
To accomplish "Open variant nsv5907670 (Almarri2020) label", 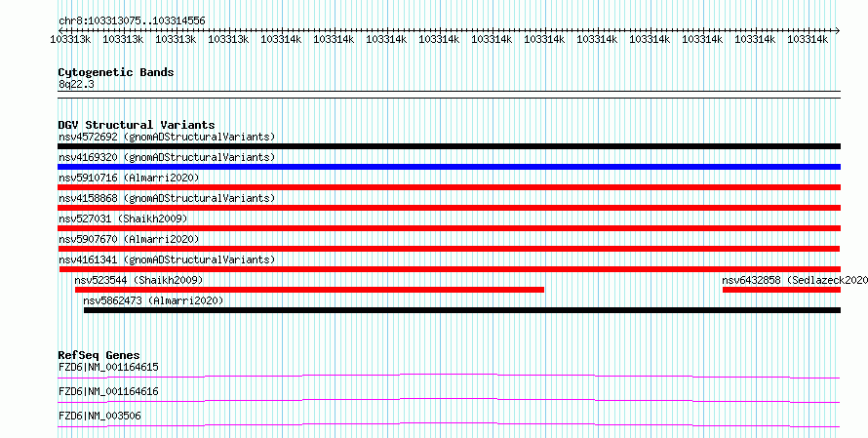I will pos(129,239).
